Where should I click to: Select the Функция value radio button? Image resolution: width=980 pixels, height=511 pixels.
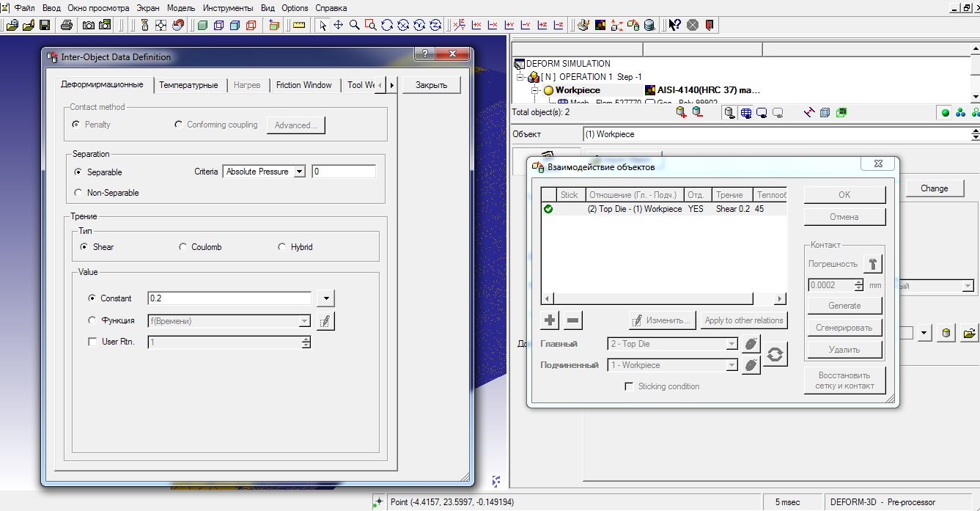(x=92, y=320)
